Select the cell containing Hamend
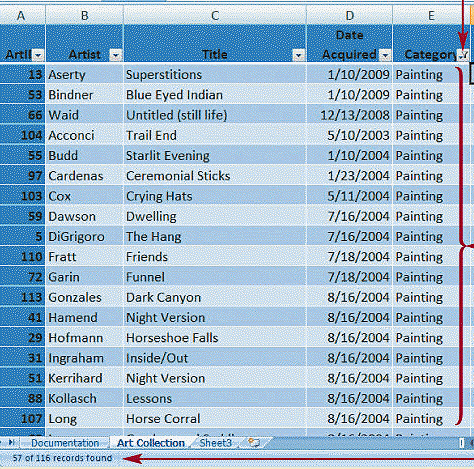Image resolution: width=474 pixels, height=469 pixels. pos(84,318)
